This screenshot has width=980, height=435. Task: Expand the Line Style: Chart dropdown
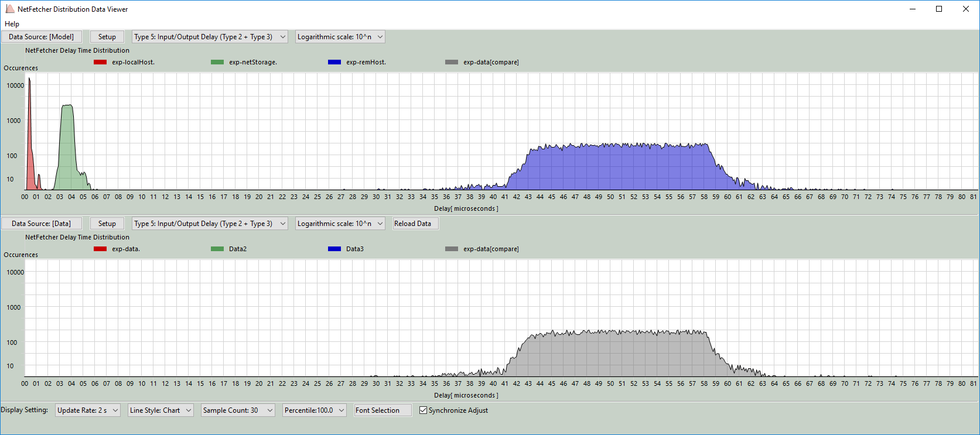[x=161, y=410]
